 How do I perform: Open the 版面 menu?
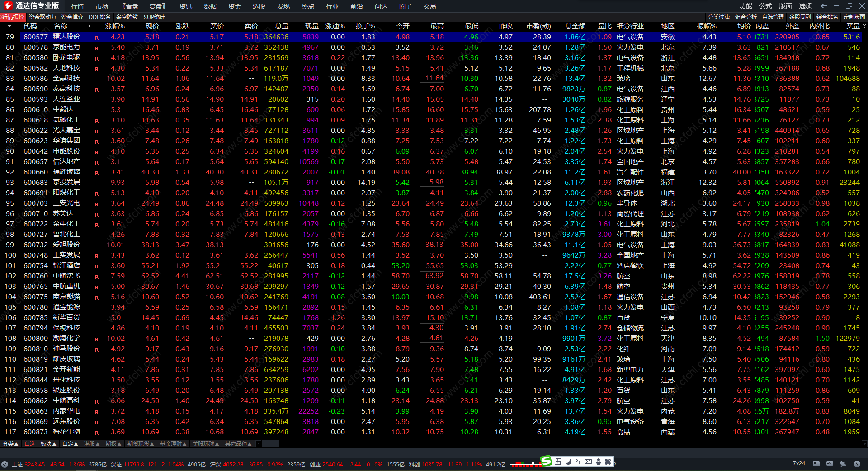coord(786,6)
